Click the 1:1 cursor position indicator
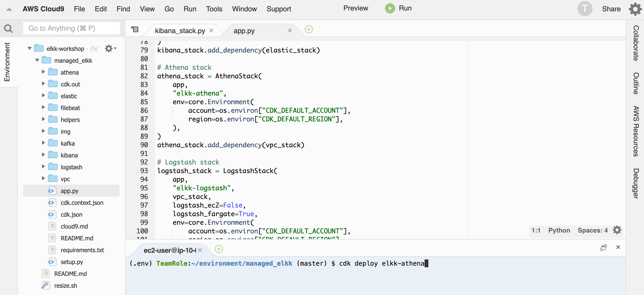 [x=536, y=230]
